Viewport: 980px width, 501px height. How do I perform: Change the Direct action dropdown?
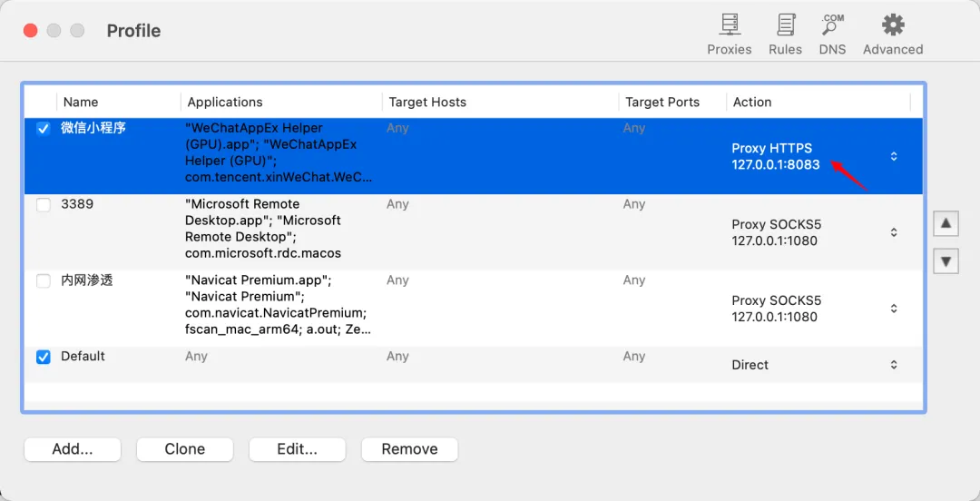click(x=894, y=365)
